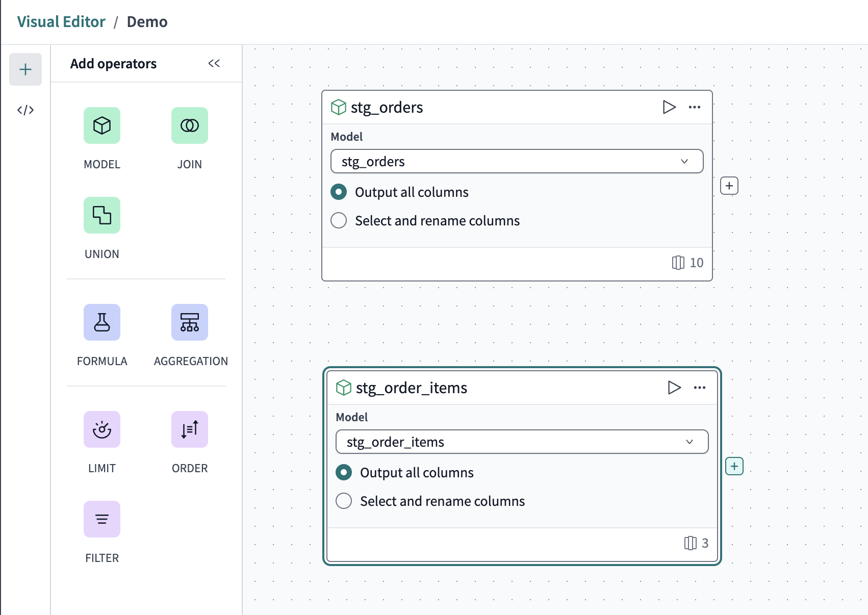Choose Select and rename columns on stg_order_items
The height and width of the screenshot is (615, 868).
point(344,501)
